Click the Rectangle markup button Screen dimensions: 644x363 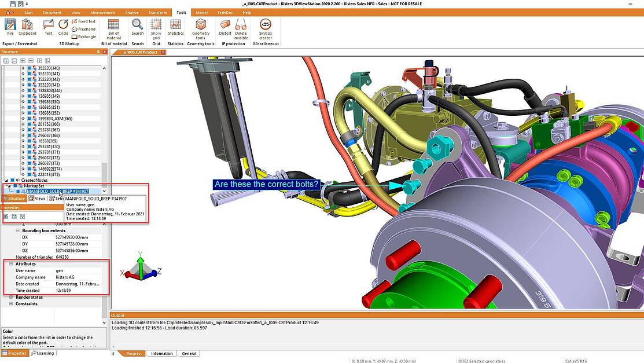(x=83, y=36)
